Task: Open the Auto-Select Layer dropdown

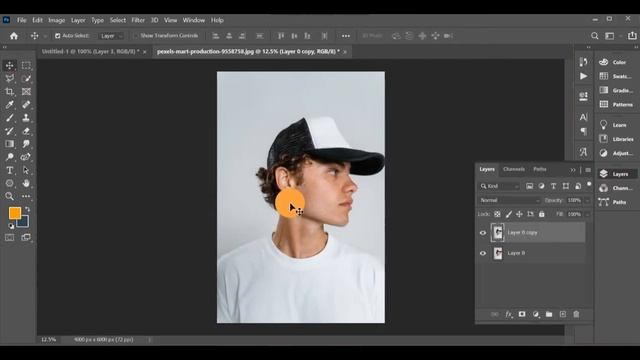Action: coord(111,36)
